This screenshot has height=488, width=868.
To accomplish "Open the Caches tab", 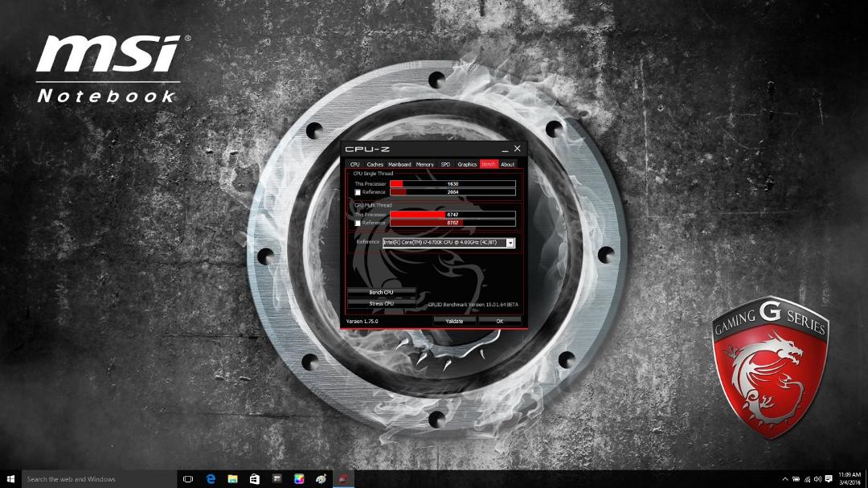I will point(375,165).
